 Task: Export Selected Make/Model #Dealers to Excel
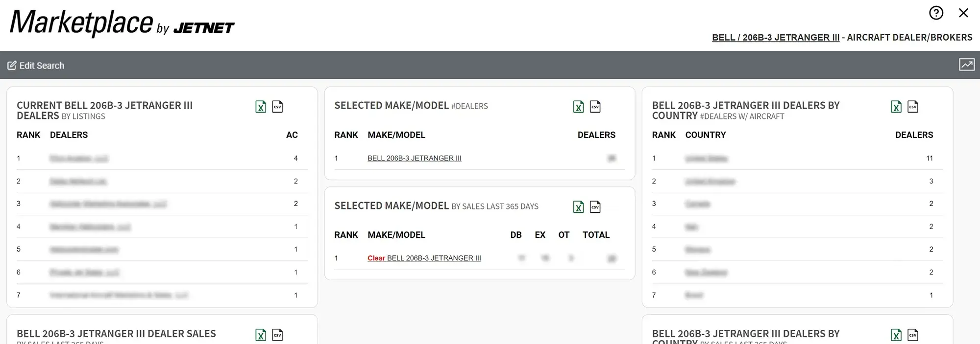[x=578, y=107]
